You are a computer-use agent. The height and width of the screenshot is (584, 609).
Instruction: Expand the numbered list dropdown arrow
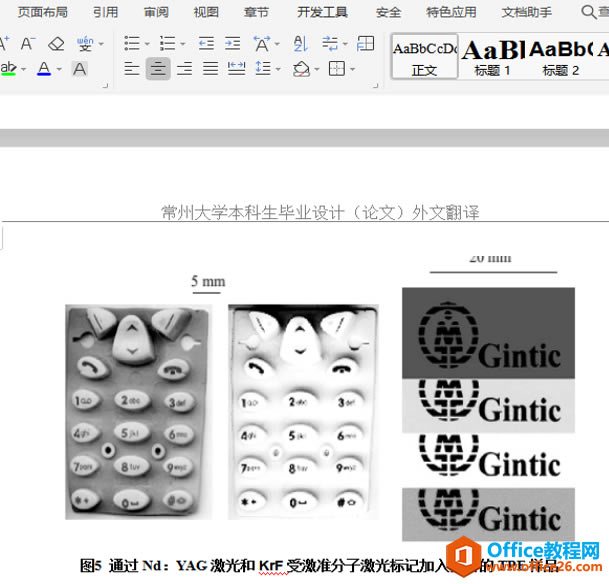[183, 44]
